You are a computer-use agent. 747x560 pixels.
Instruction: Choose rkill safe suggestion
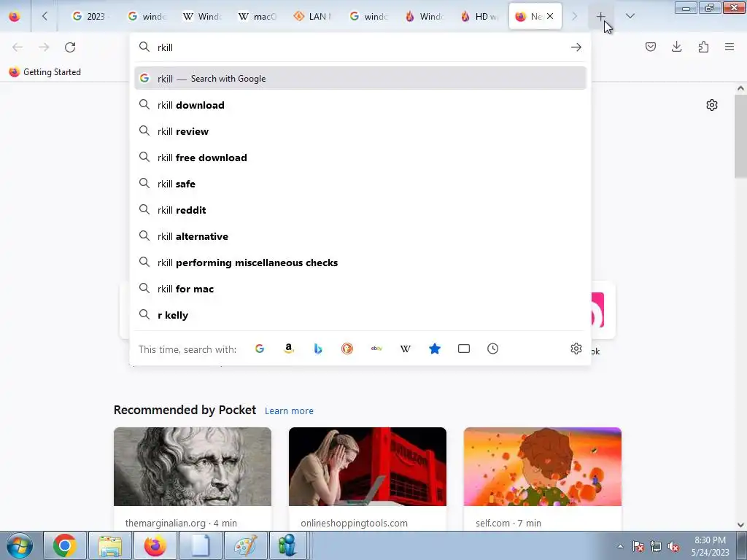[360, 184]
